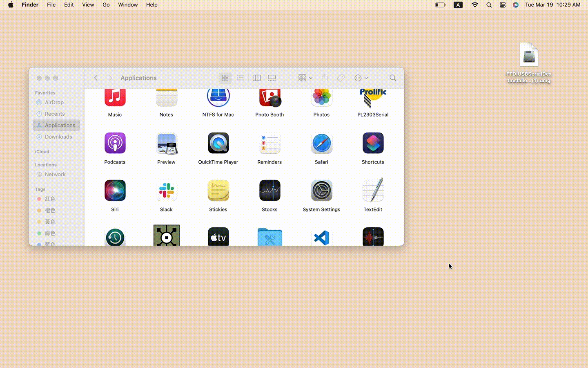Launch QuickTime Player icon
This screenshot has width=588, height=368.
(218, 143)
